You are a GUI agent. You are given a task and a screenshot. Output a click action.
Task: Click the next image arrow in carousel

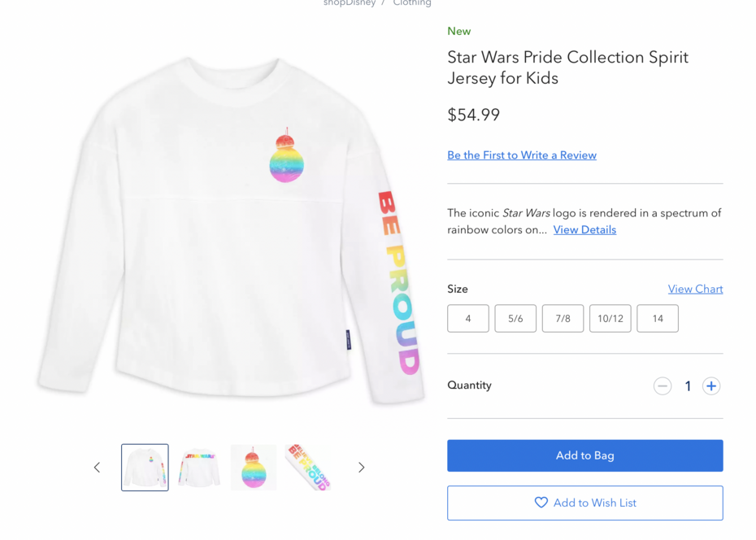pyautogui.click(x=362, y=468)
